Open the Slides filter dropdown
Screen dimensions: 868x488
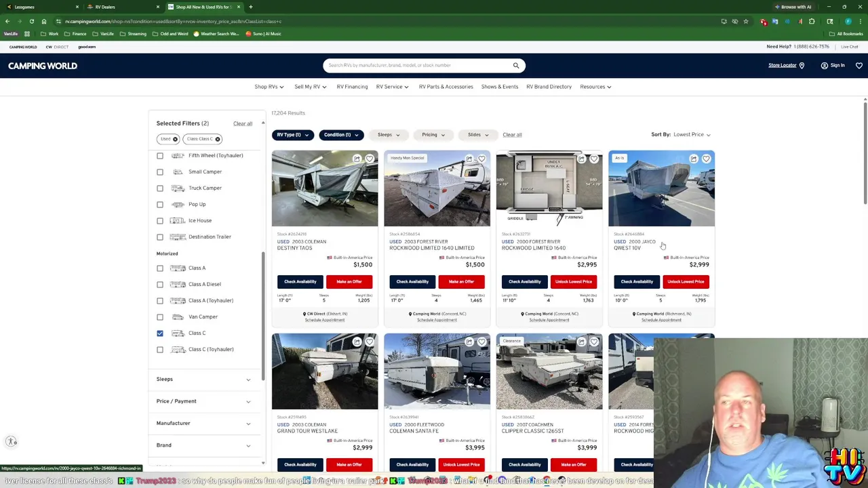478,135
